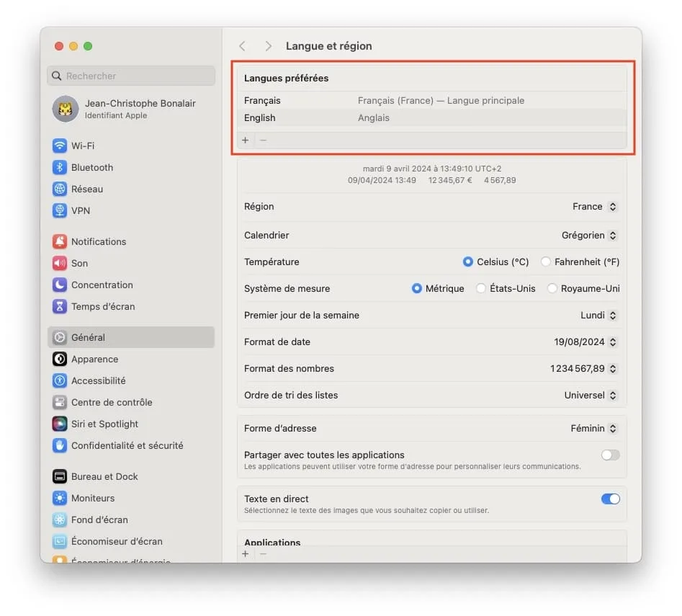Select the Accessibilité icon
This screenshot has height=616, width=682.
tap(60, 380)
